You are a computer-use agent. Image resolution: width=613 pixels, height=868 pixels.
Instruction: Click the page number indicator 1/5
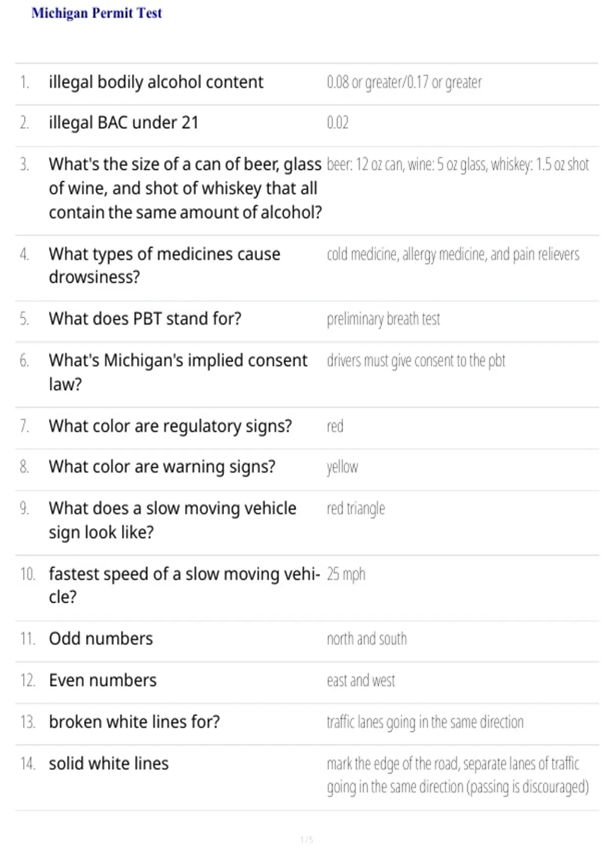click(x=306, y=839)
